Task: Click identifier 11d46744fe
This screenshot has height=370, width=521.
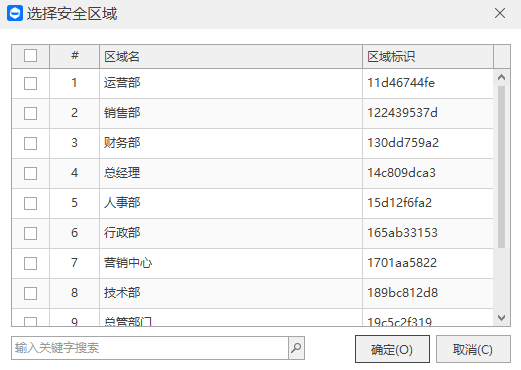Action: pos(401,83)
